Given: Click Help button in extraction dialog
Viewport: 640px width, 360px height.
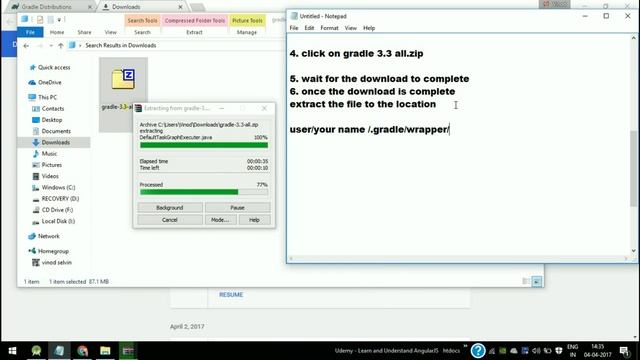Looking at the screenshot, I should point(254,220).
